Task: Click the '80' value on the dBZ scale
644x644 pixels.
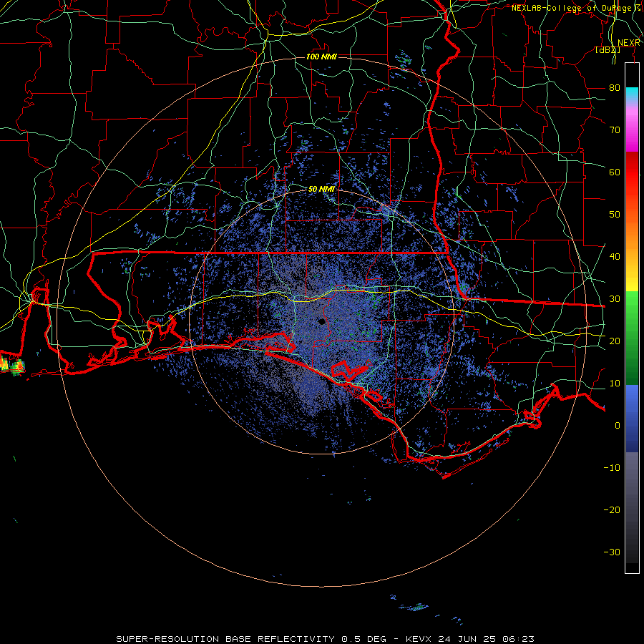Action: [x=615, y=88]
